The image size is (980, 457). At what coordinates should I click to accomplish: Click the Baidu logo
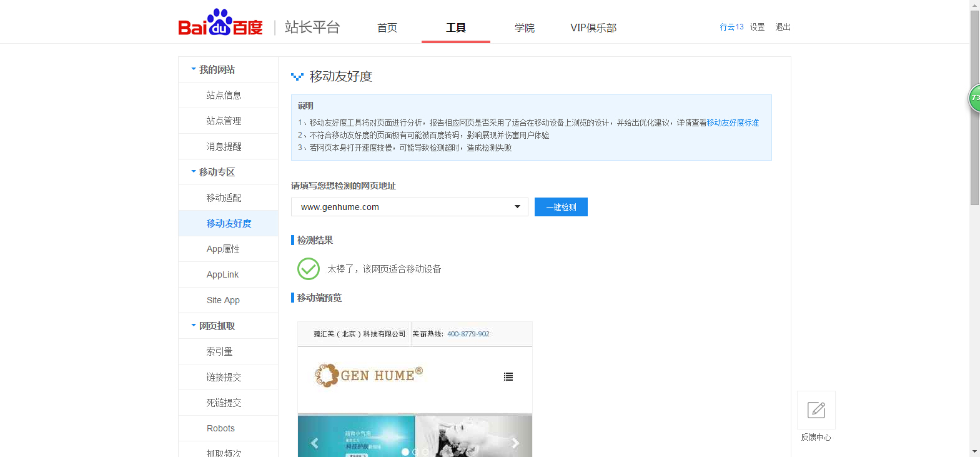click(220, 23)
